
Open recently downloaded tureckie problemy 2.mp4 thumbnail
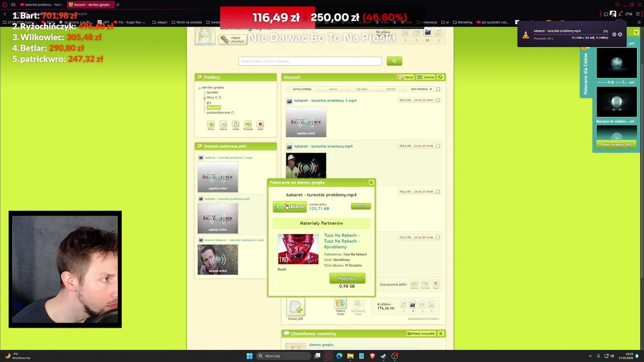pyautogui.click(x=218, y=259)
